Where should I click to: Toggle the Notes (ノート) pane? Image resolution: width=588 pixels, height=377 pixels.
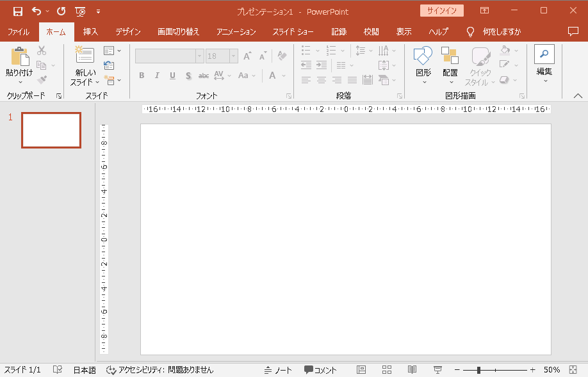278,370
